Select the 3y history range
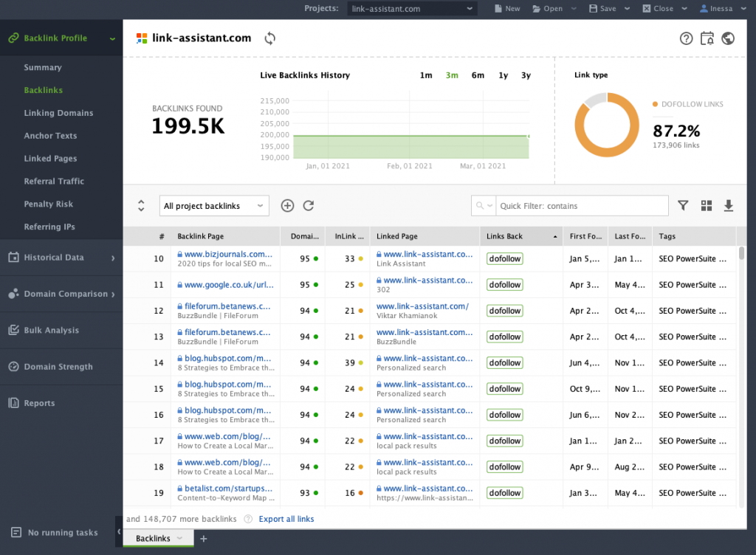 coord(526,75)
